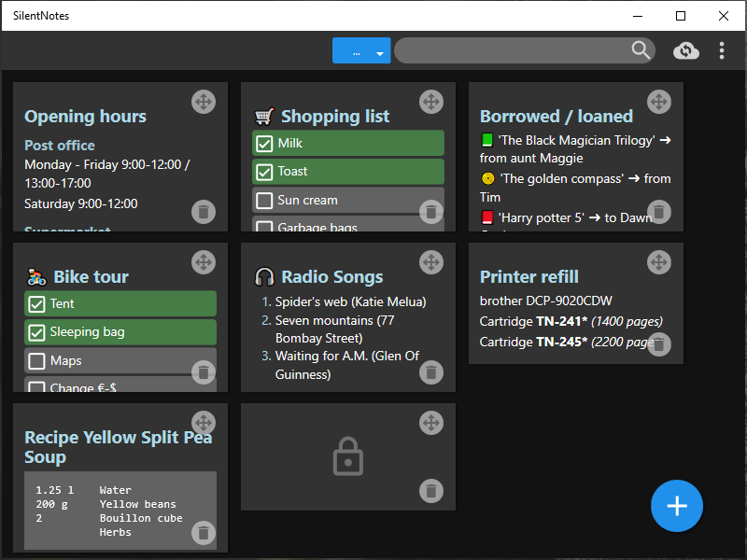Uncheck the Sleeping bag checkbox
747x560 pixels.
[37, 332]
